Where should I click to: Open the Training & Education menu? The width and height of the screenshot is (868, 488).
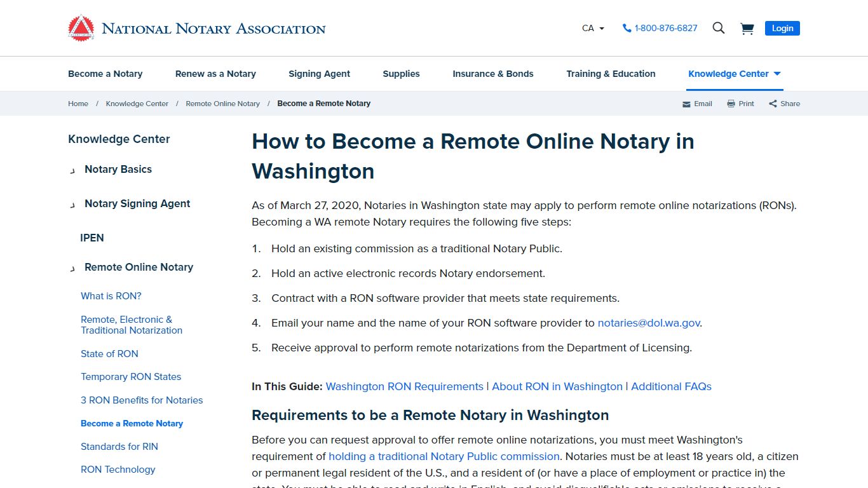pos(611,74)
